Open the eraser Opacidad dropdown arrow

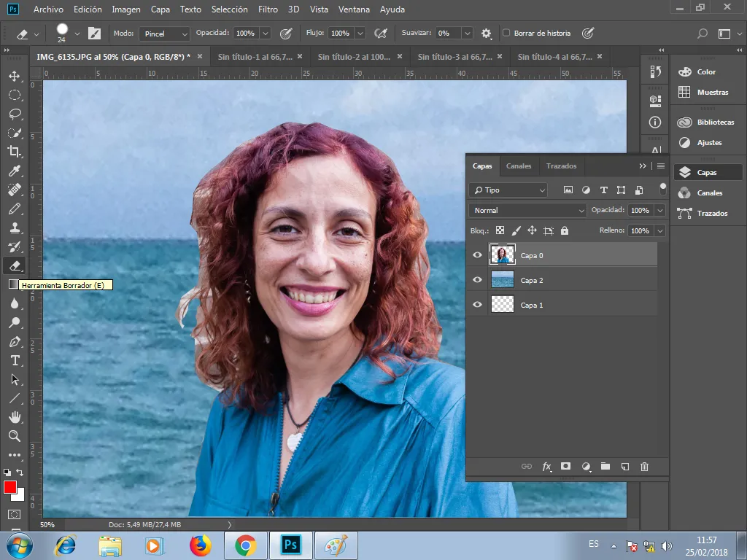266,34
